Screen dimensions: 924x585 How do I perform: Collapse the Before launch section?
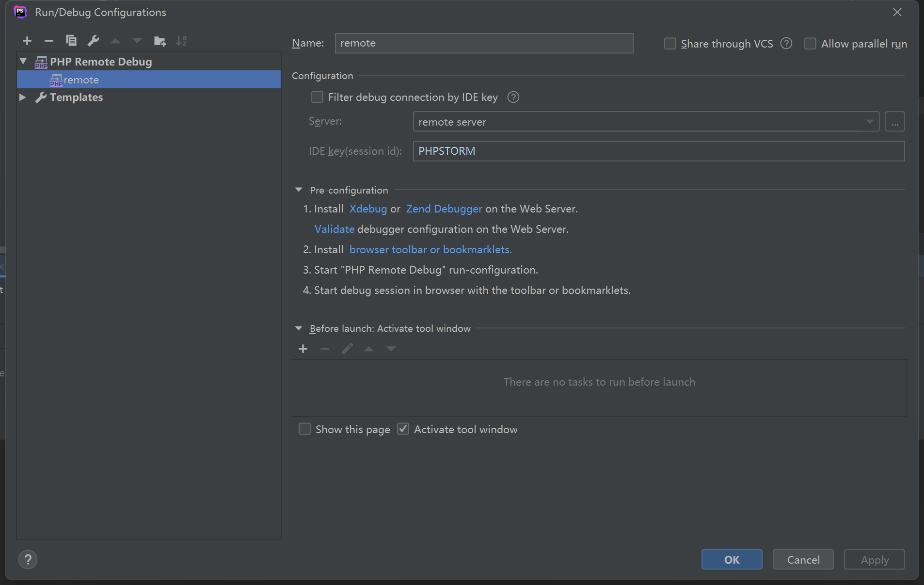299,328
